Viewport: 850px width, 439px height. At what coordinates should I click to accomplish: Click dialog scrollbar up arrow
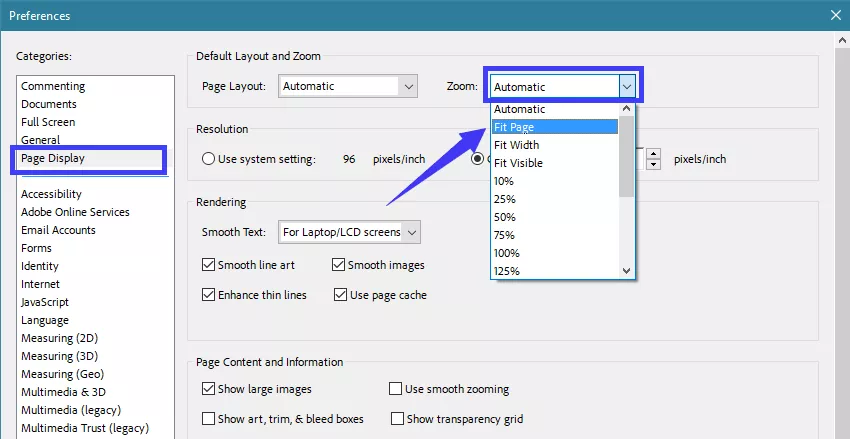pos(842,40)
